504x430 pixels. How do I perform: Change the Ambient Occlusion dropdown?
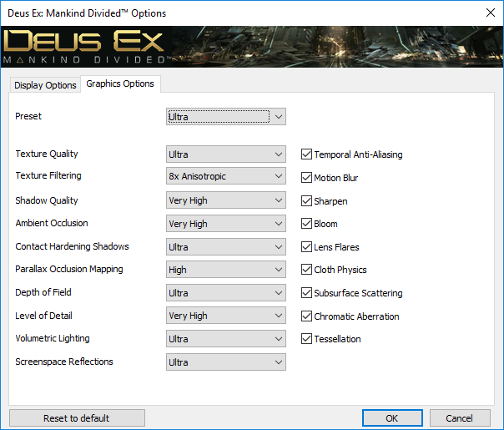(x=226, y=224)
